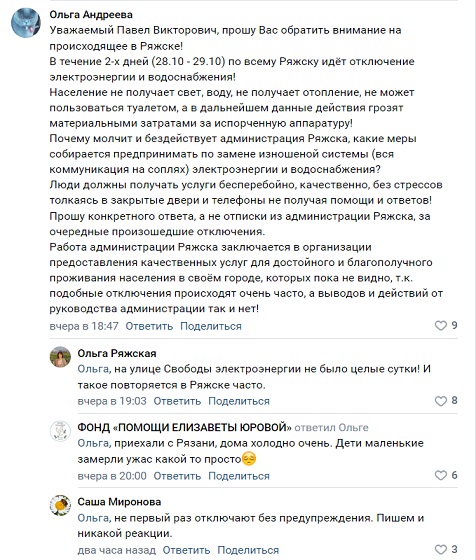Open Саша Миронова's daisy avatar
Viewport: 476px width, 560px height.
(x=60, y=505)
